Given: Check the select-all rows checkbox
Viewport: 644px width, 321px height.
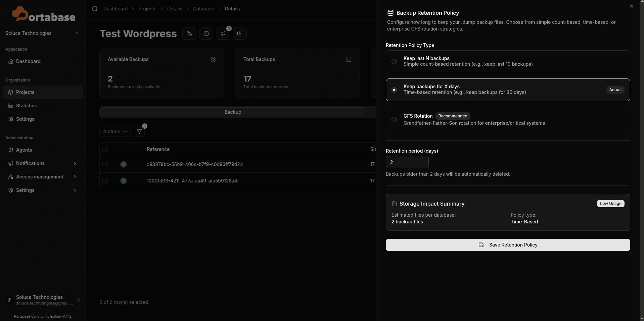Looking at the screenshot, I should pyautogui.click(x=105, y=149).
